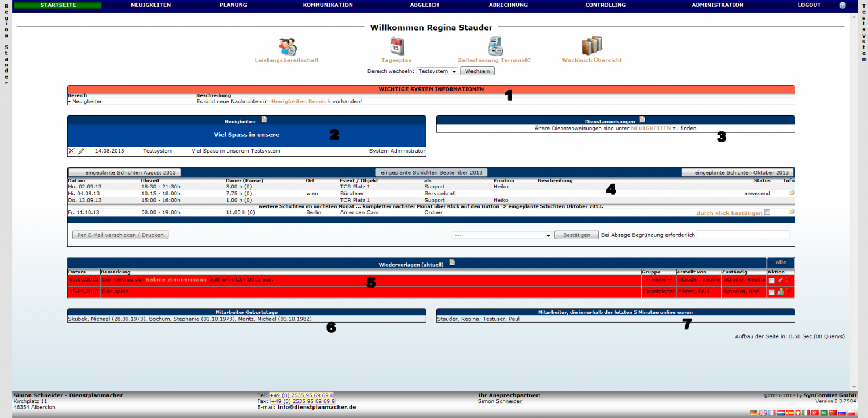Switch language with the Polish flag

[851, 413]
